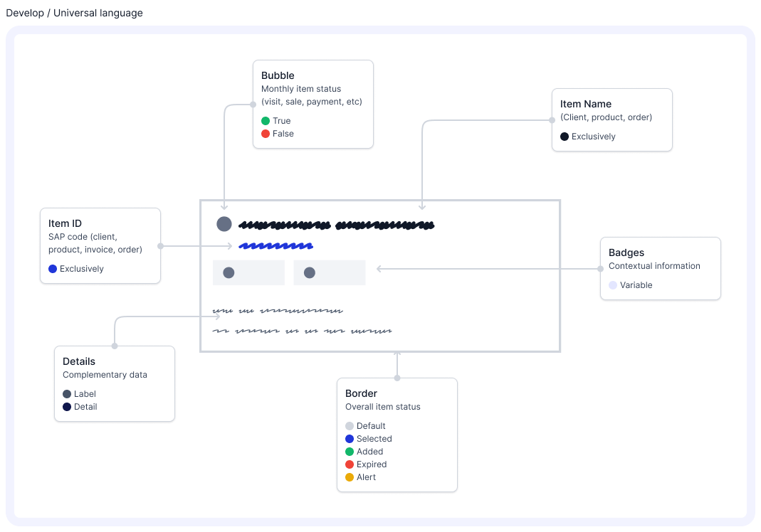The image size is (761, 532).
Task: Click the Detail color dot in Details
Action: [67, 407]
